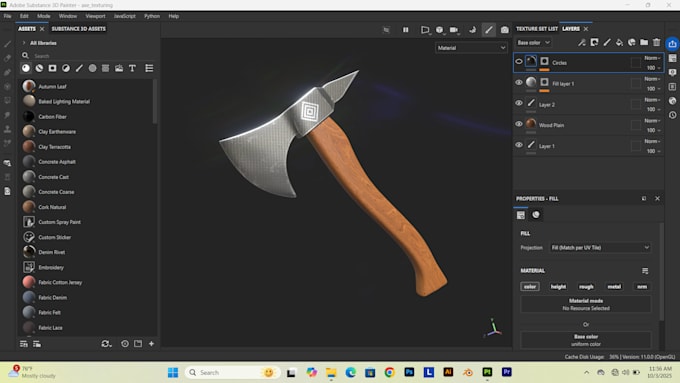Open Photoshop from the taskbar
The height and width of the screenshot is (383, 680).
409,372
